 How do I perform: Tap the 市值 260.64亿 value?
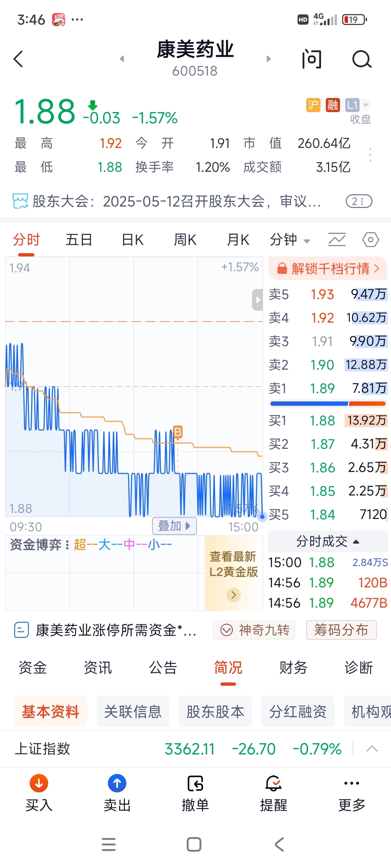[x=324, y=143]
